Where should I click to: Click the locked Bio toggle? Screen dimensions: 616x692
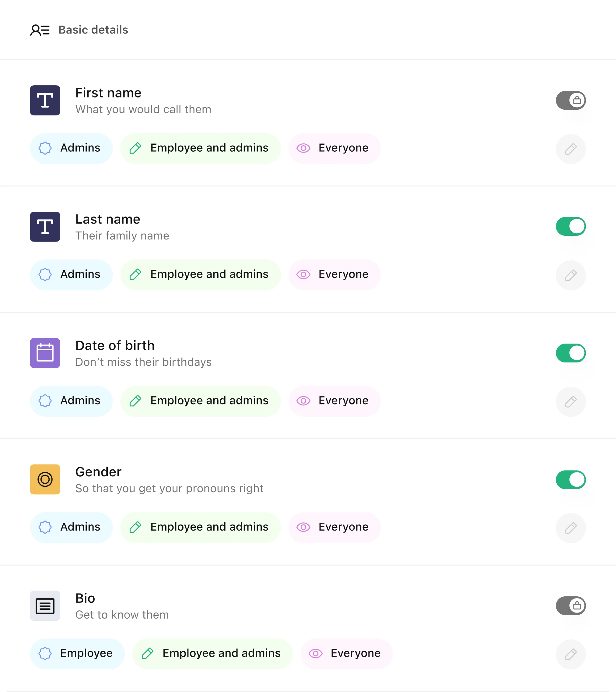click(571, 605)
